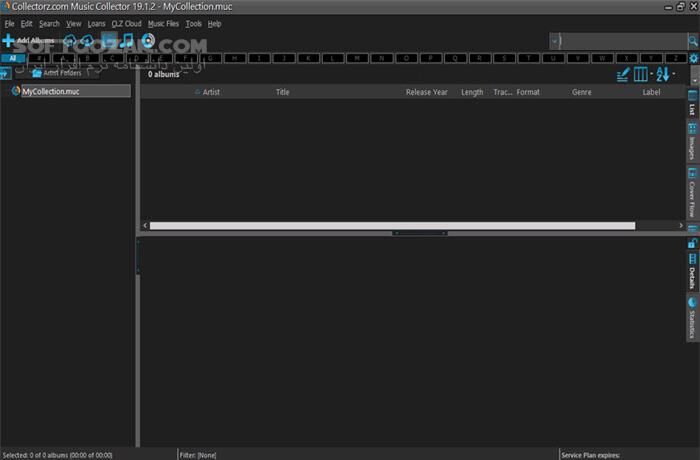Click the Artist Folders icon
700x460 pixels.
point(37,73)
